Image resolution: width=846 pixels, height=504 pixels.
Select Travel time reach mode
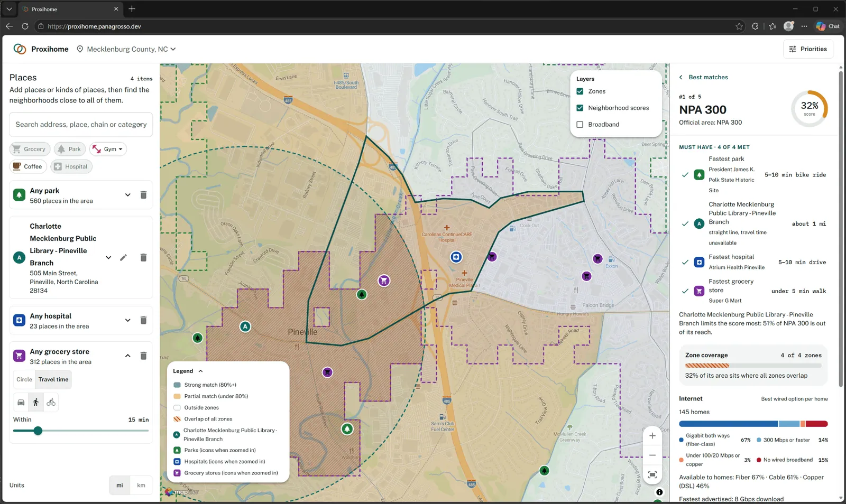click(53, 379)
